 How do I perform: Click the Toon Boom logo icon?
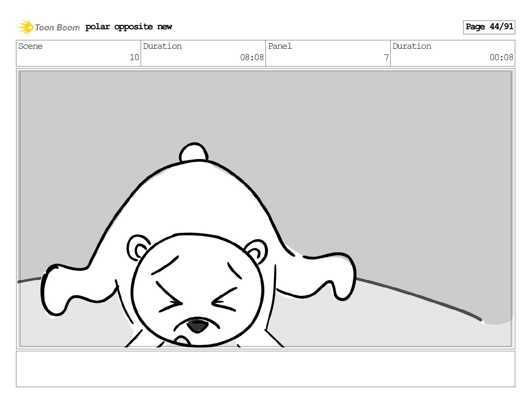(x=26, y=27)
